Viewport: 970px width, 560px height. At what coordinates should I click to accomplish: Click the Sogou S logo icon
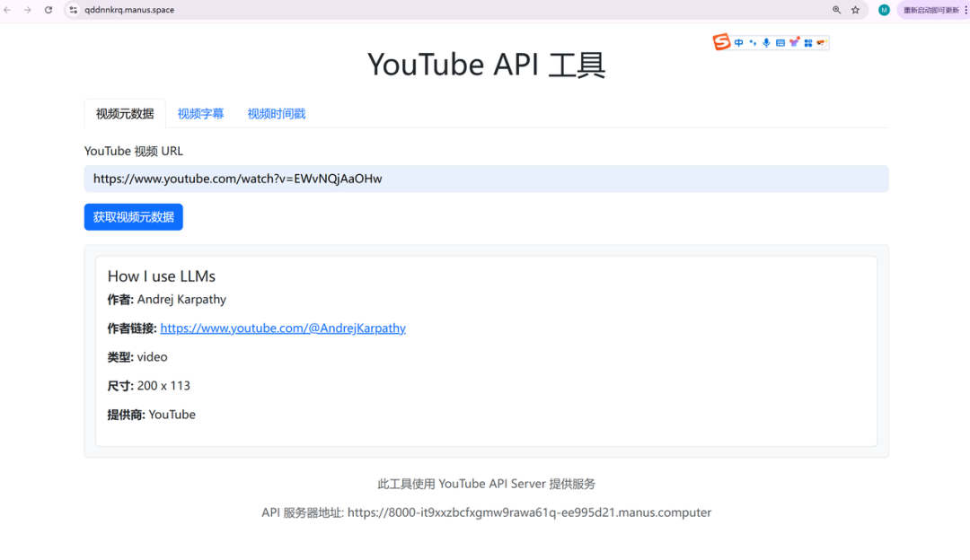pos(721,42)
